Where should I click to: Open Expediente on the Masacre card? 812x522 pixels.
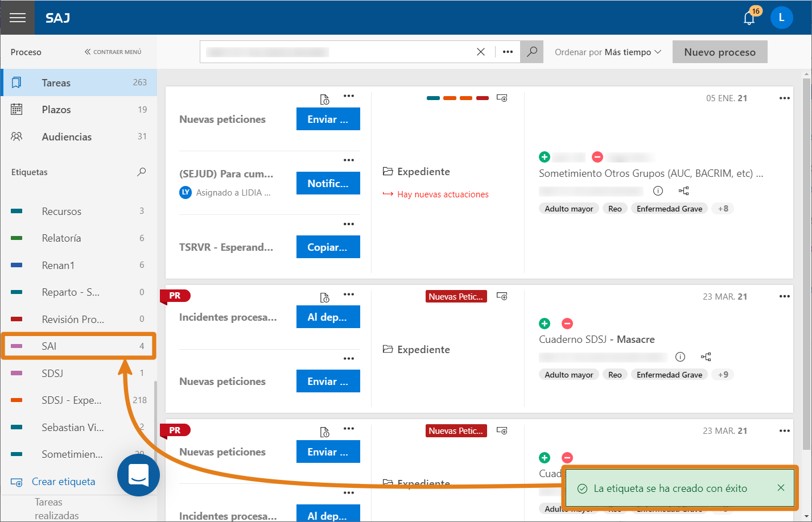tap(416, 350)
